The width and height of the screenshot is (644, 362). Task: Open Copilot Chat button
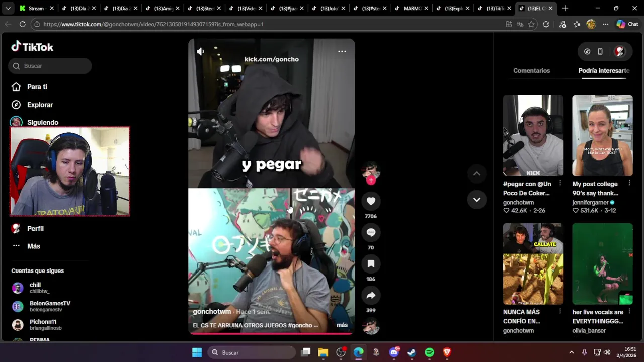click(x=627, y=24)
